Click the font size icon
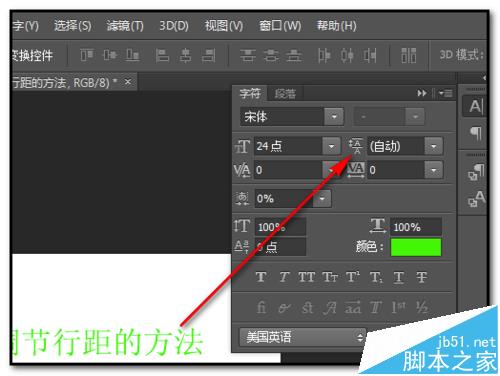 [242, 146]
